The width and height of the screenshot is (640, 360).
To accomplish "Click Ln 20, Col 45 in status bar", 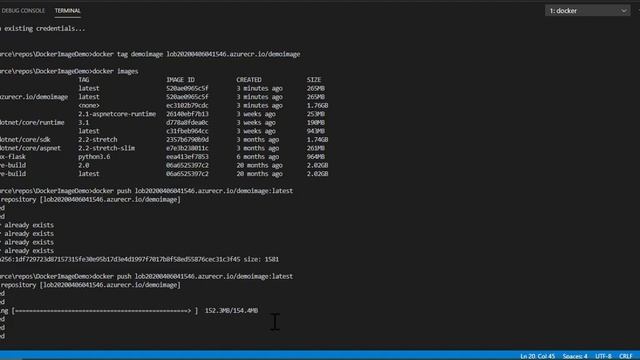I will click(537, 356).
